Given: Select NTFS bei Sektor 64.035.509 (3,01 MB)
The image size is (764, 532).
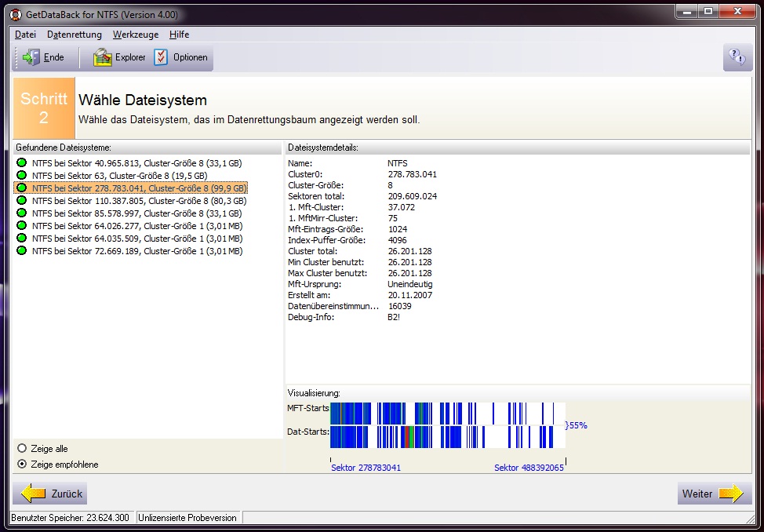Looking at the screenshot, I should click(x=137, y=239).
